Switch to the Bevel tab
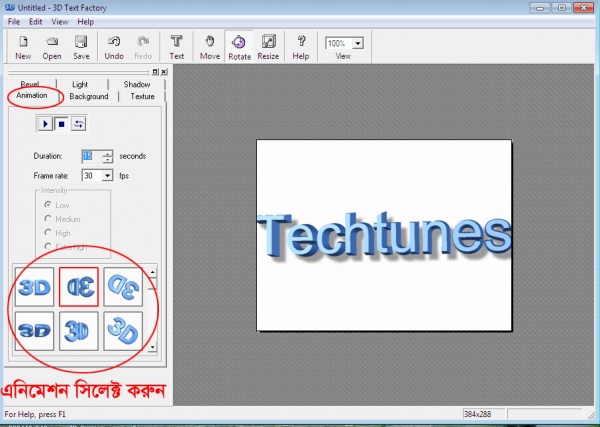The height and width of the screenshot is (427, 600). click(x=30, y=84)
